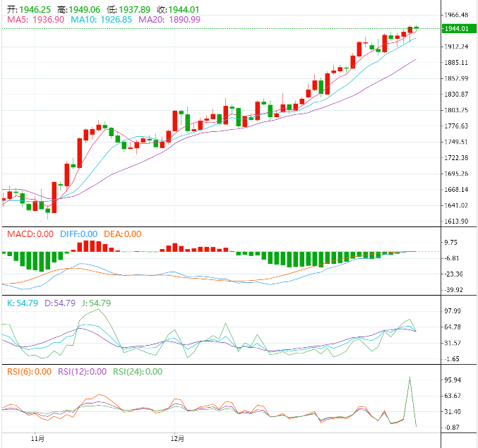Click the KDJ J-line peak near 97.99
This screenshot has height=448, width=478.
pyautogui.click(x=98, y=310)
